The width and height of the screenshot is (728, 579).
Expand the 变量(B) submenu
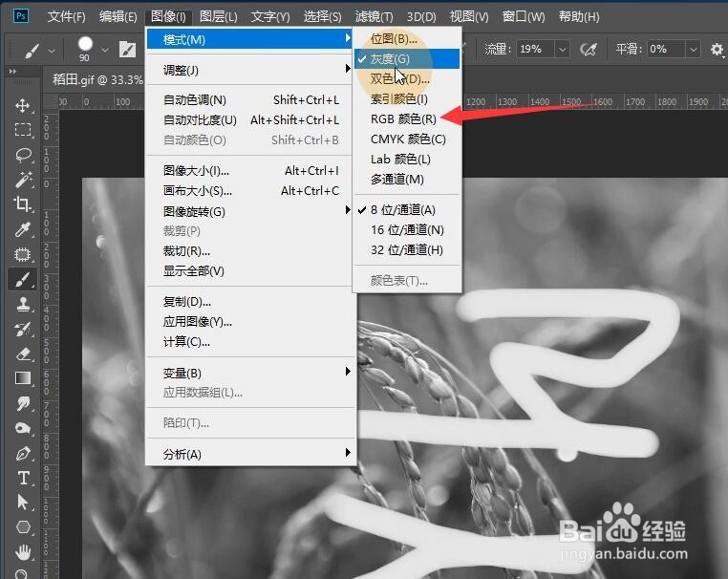[x=249, y=373]
